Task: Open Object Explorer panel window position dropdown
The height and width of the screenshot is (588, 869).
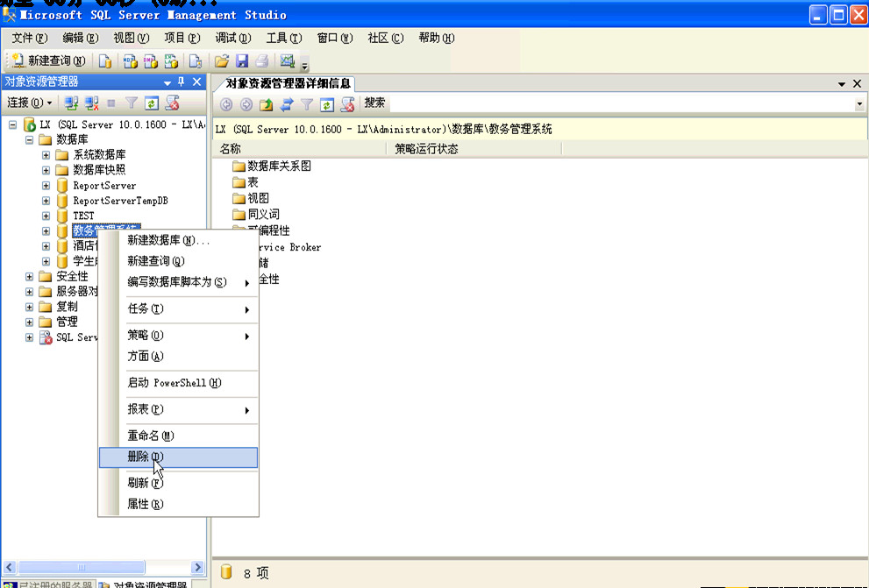Action: pos(167,82)
